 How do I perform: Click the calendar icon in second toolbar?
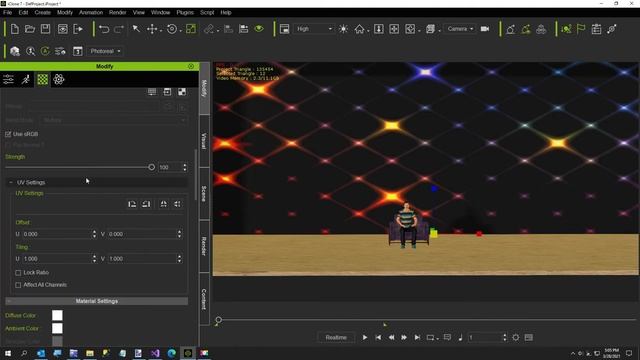tap(78, 51)
